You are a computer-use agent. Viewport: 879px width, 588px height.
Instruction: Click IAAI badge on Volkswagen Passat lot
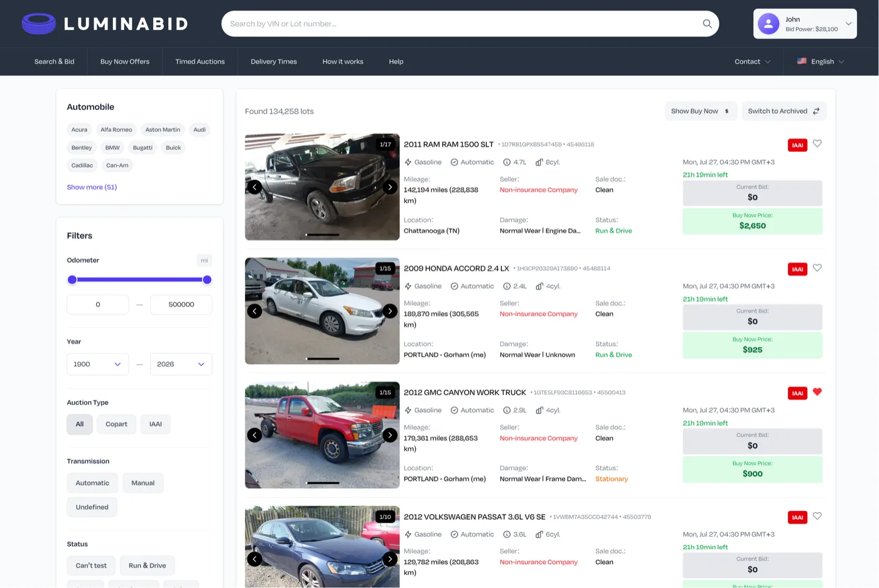tap(797, 518)
